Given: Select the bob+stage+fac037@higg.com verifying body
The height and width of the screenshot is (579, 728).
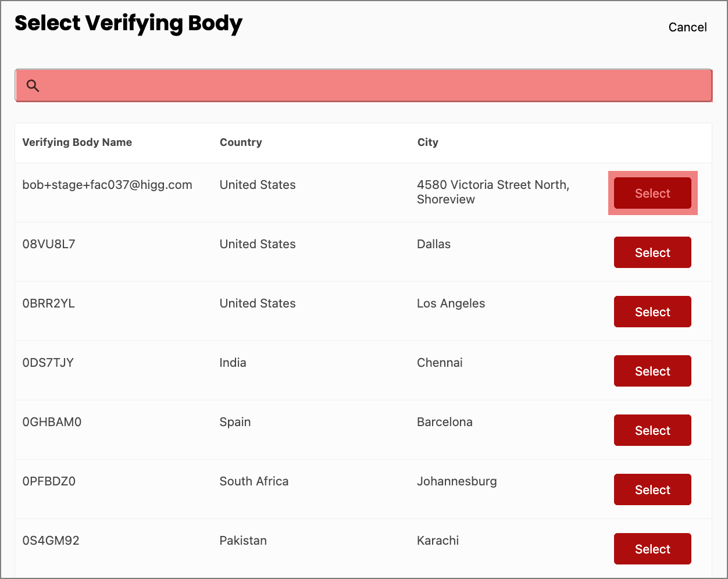Looking at the screenshot, I should click(652, 193).
